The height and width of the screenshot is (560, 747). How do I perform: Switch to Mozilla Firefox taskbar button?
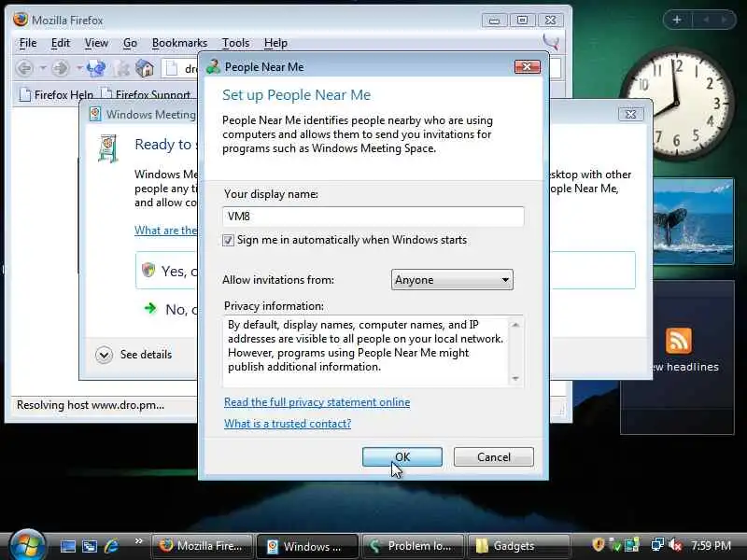pos(202,546)
